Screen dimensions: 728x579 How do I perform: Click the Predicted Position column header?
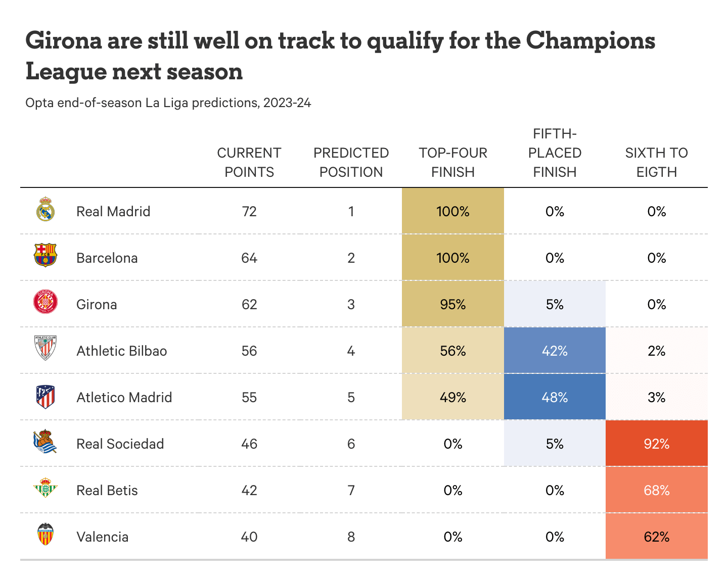(x=351, y=163)
